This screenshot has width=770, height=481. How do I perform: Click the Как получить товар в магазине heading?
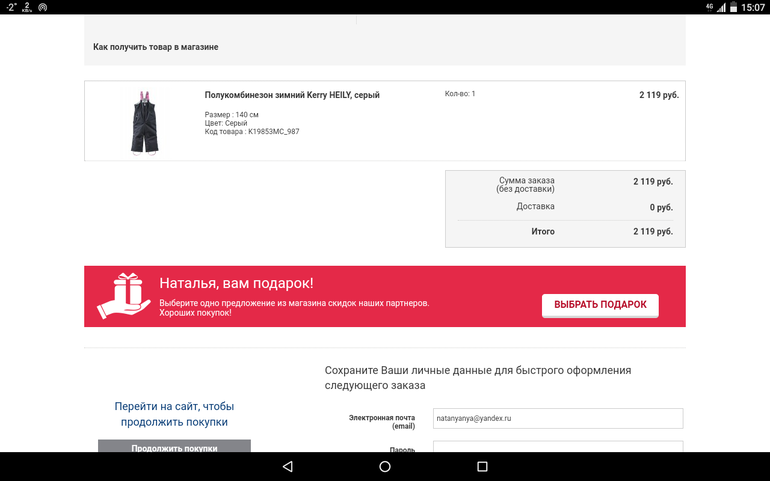[155, 47]
